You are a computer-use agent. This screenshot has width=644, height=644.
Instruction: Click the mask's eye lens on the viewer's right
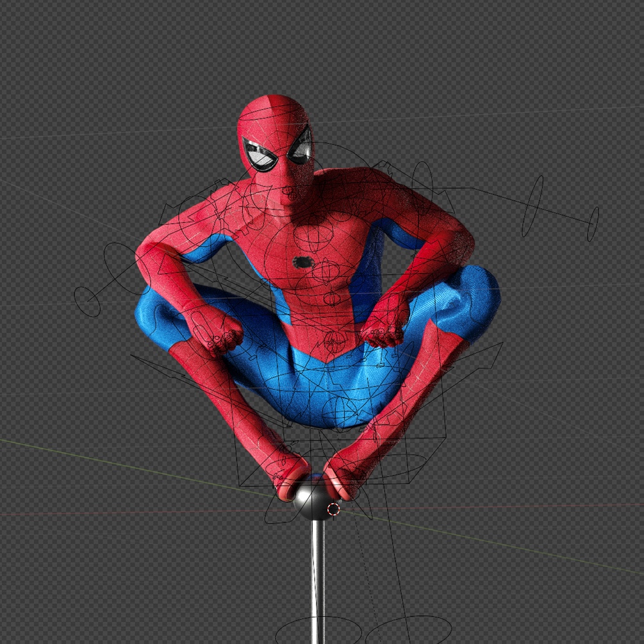click(301, 145)
